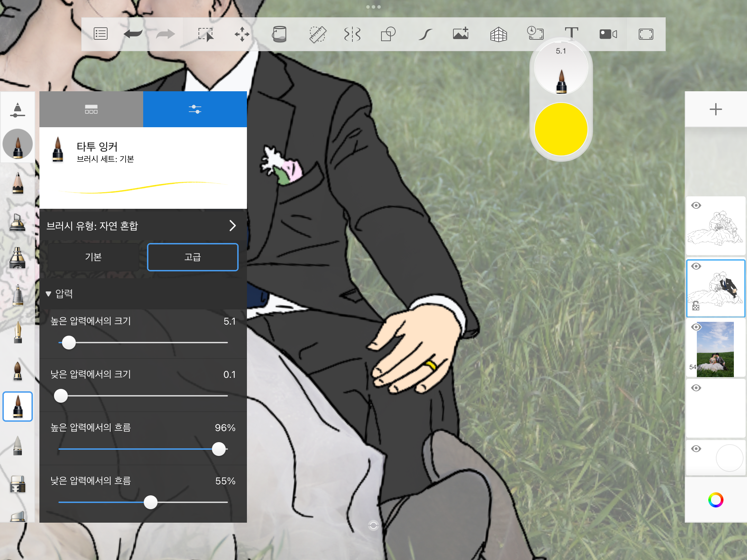Viewport: 747px width, 560px height.
Task: Open the Time-lapse record tool
Action: click(x=535, y=33)
